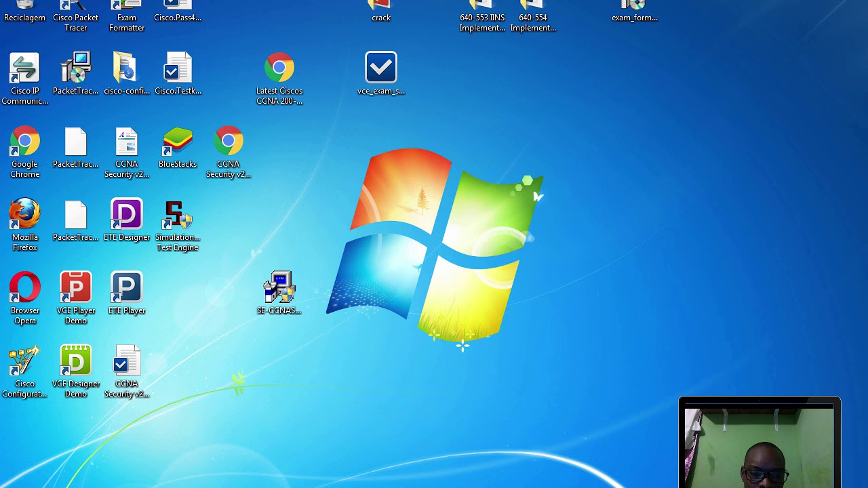Screen dimensions: 868x488
Task: Launch Mozilla Firefox
Action: point(25,225)
